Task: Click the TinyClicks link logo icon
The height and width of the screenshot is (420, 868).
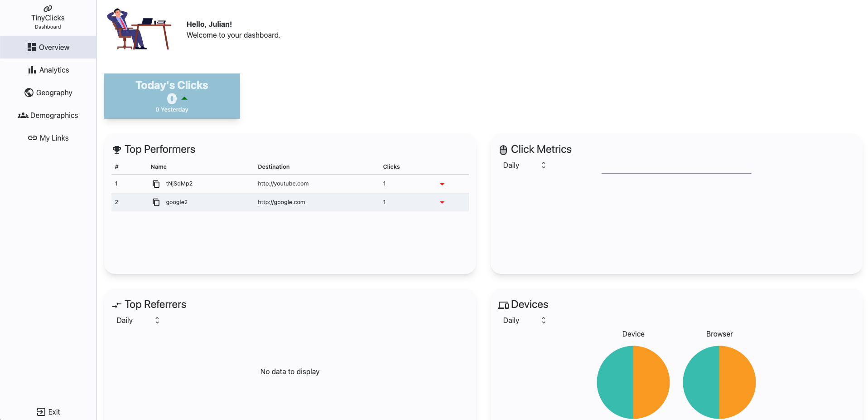Action: pos(48,8)
